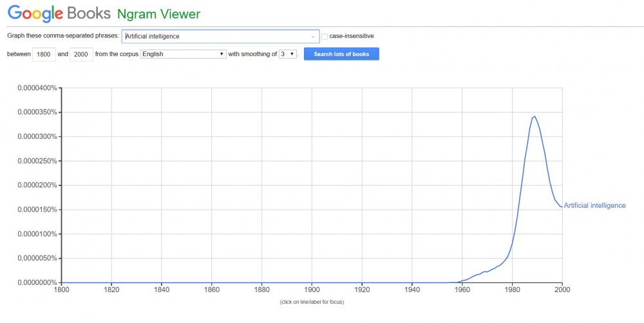This screenshot has height=323, width=644.
Task: Click the start year field showing 1800
Action: tap(43, 54)
